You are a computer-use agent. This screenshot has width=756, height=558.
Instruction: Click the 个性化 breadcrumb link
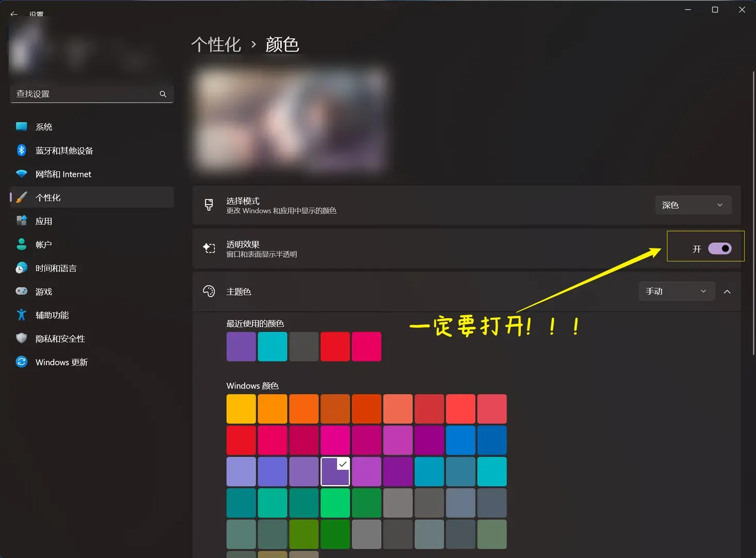tap(216, 45)
